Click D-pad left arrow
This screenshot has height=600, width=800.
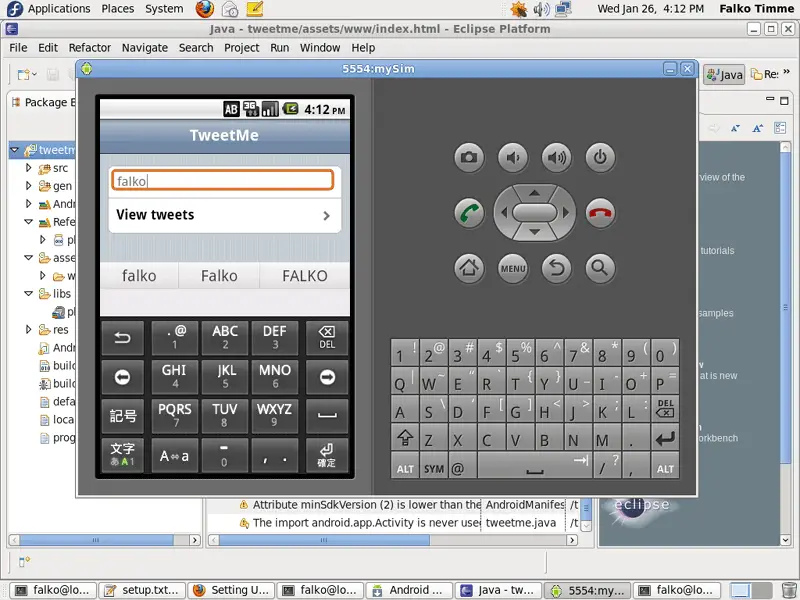point(504,212)
